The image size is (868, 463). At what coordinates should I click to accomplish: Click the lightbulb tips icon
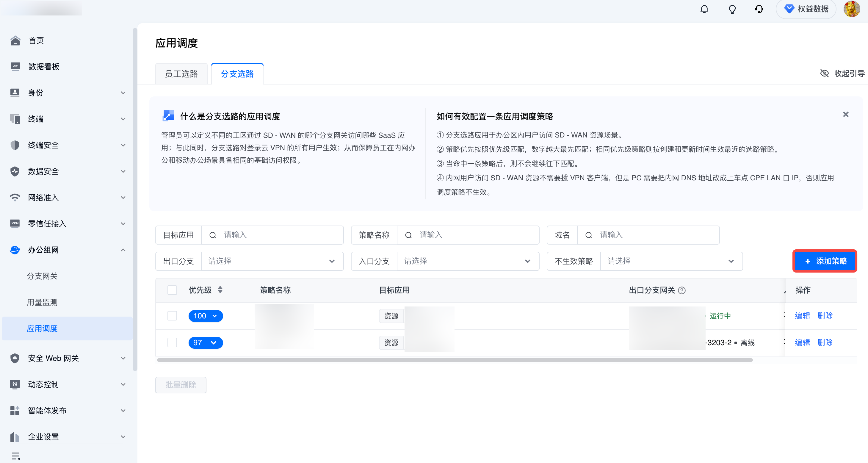732,9
